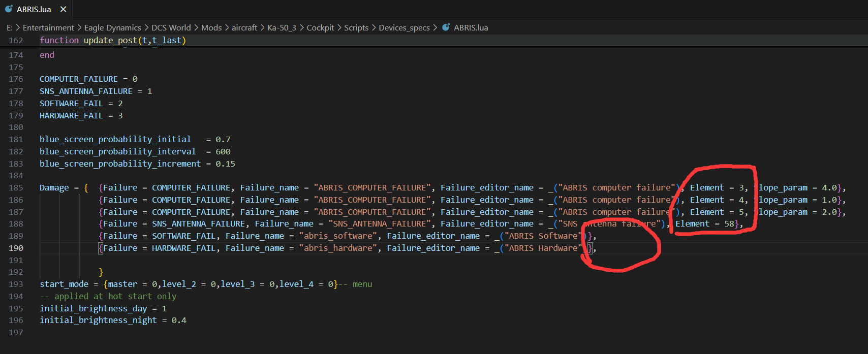
Task: Click lope_param = 4.0 on line 185
Action: pyautogui.click(x=798, y=187)
